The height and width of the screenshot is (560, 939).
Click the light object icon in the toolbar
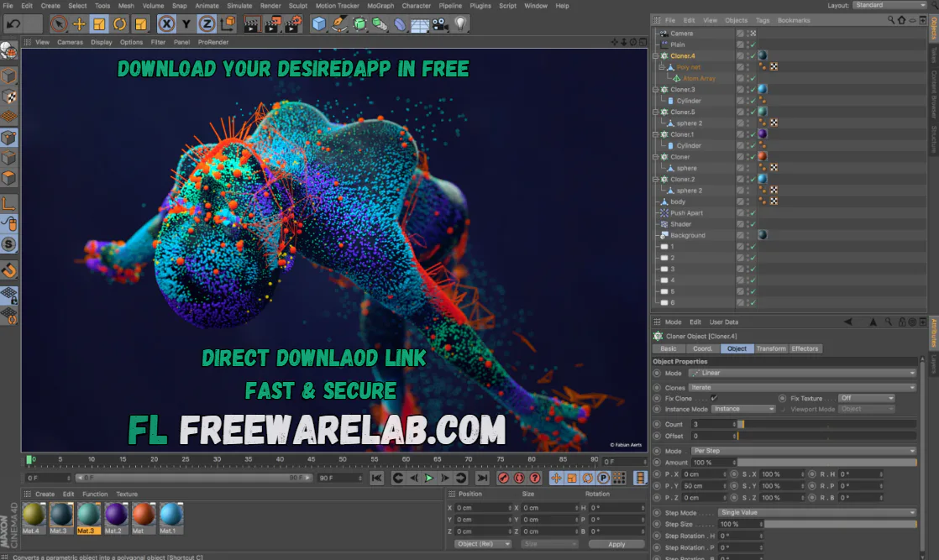click(x=459, y=24)
